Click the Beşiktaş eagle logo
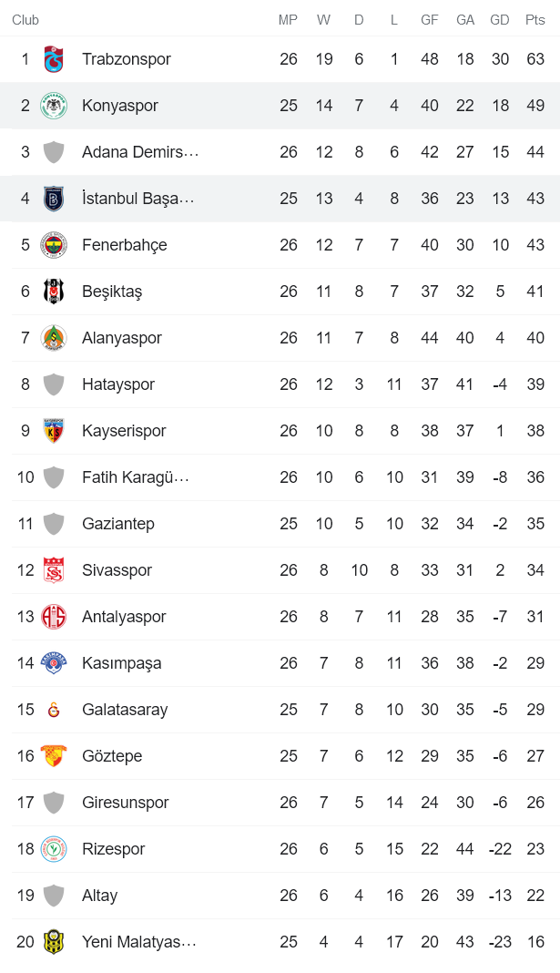This screenshot has height=973, width=560. [55, 291]
